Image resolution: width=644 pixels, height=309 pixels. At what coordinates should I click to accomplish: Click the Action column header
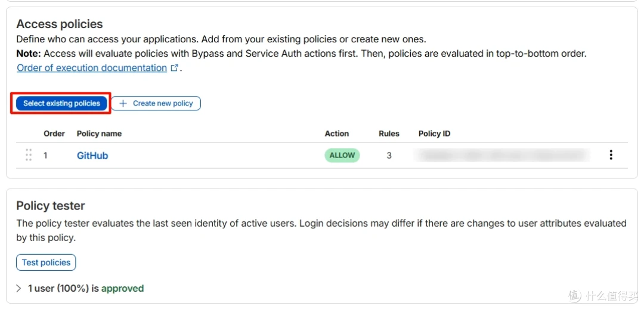(337, 134)
